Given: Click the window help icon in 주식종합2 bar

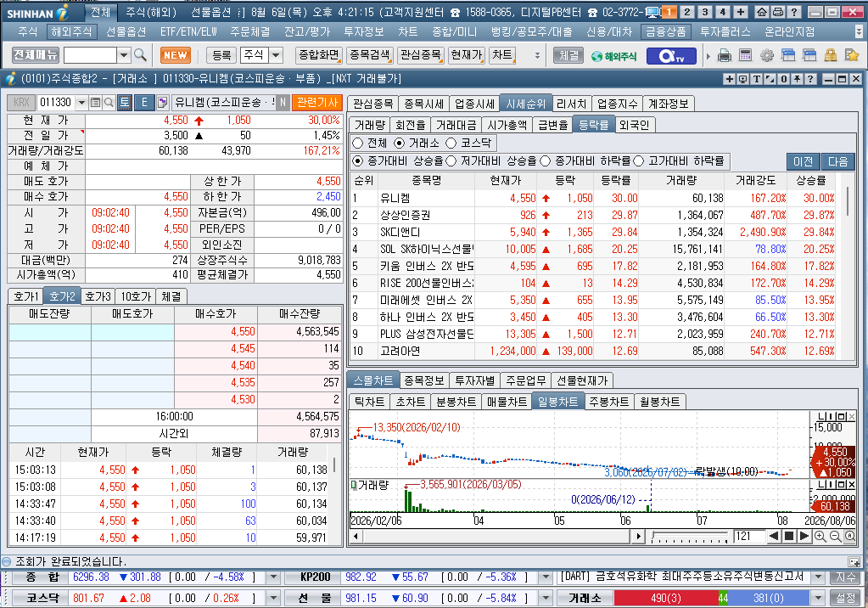Looking at the screenshot, I should point(810,79).
